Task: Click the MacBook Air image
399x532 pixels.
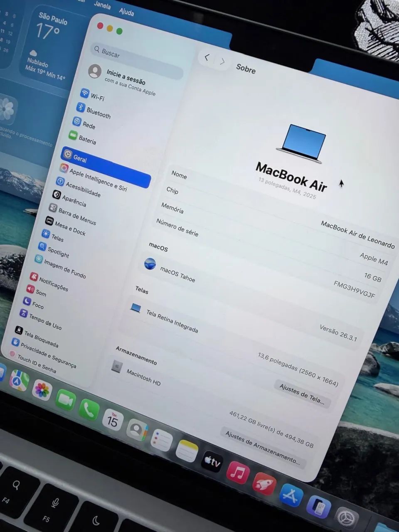Action: (x=302, y=143)
